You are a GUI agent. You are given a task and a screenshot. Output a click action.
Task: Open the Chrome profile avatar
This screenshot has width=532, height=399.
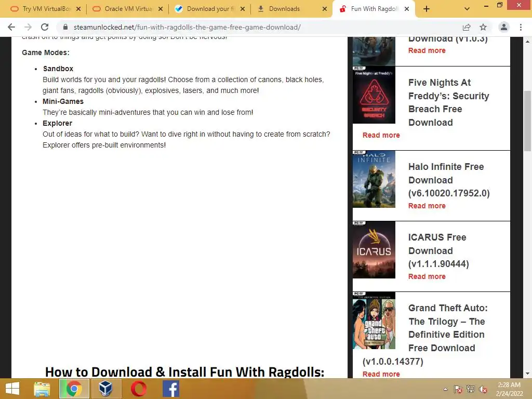504,27
